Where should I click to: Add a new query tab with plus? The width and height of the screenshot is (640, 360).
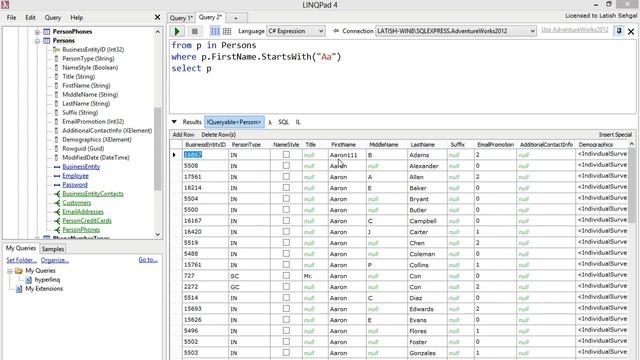point(236,18)
